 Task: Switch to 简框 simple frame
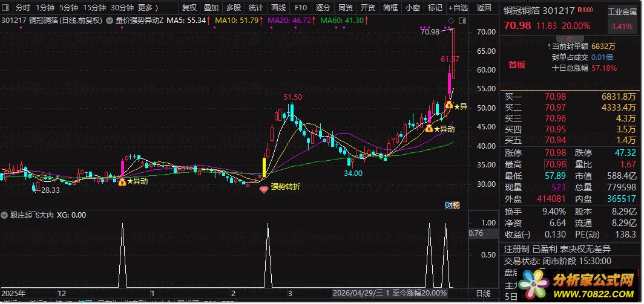click(x=390, y=7)
